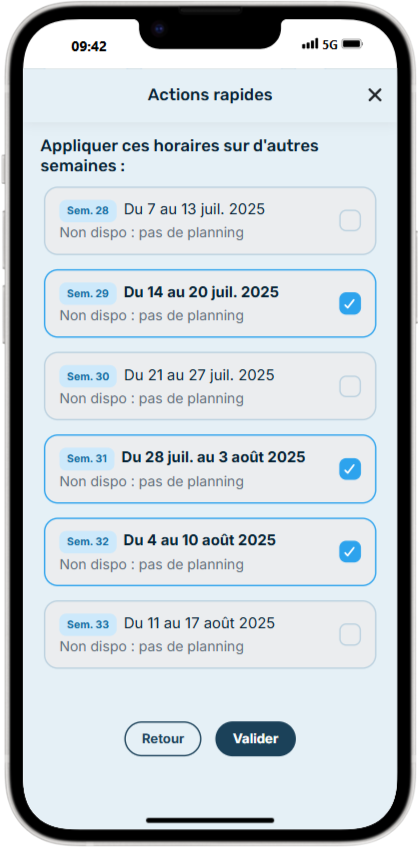Select the week Du 7 au 13 juil. 2025

pos(210,220)
